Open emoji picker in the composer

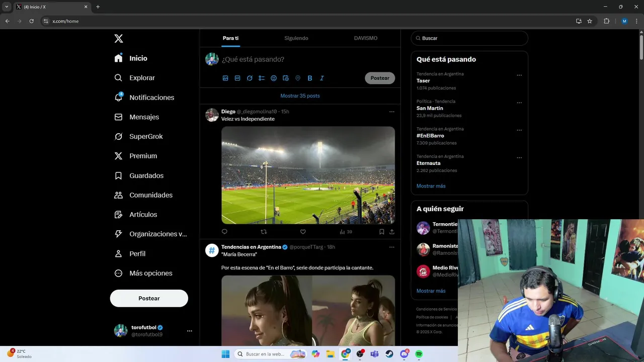[x=274, y=78]
